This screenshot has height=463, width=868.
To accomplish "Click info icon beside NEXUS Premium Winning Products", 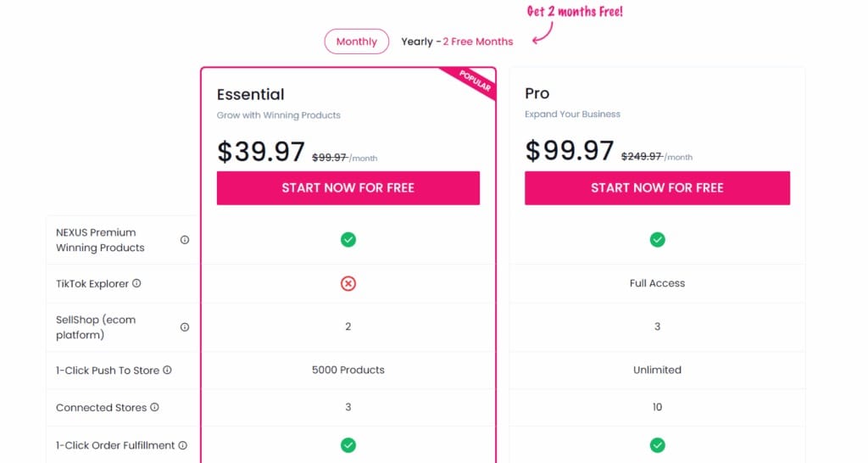I will pos(185,240).
